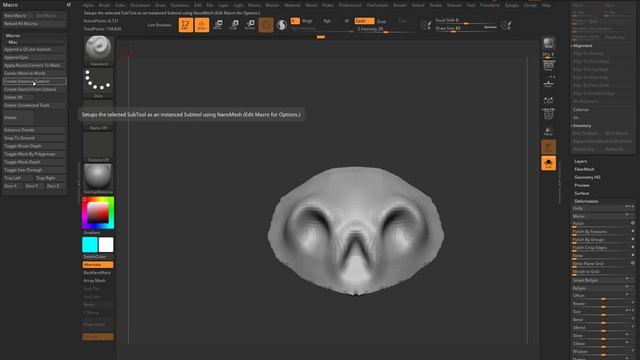640x360 pixels.
Task: Click the Macro palette dock icon
Action: 69,5
